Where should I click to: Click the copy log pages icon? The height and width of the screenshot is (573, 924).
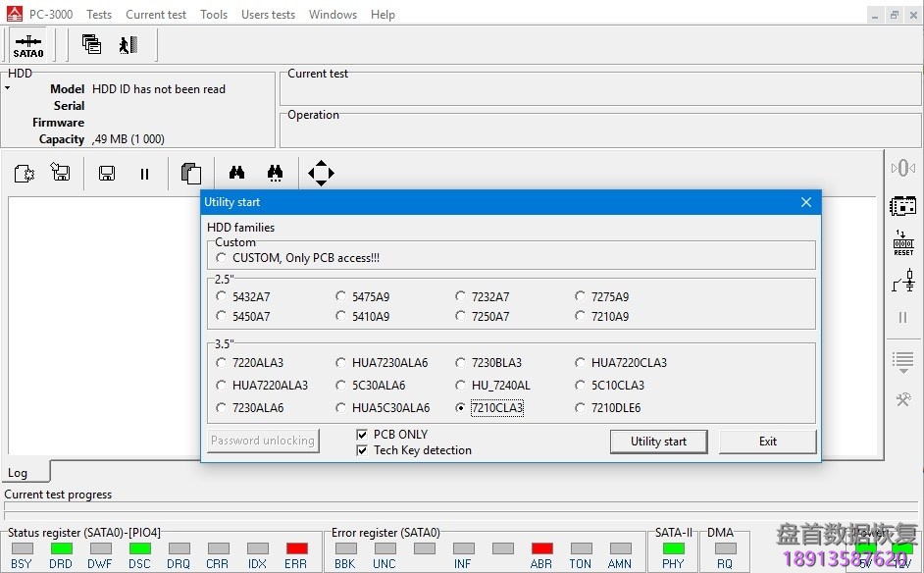click(191, 173)
